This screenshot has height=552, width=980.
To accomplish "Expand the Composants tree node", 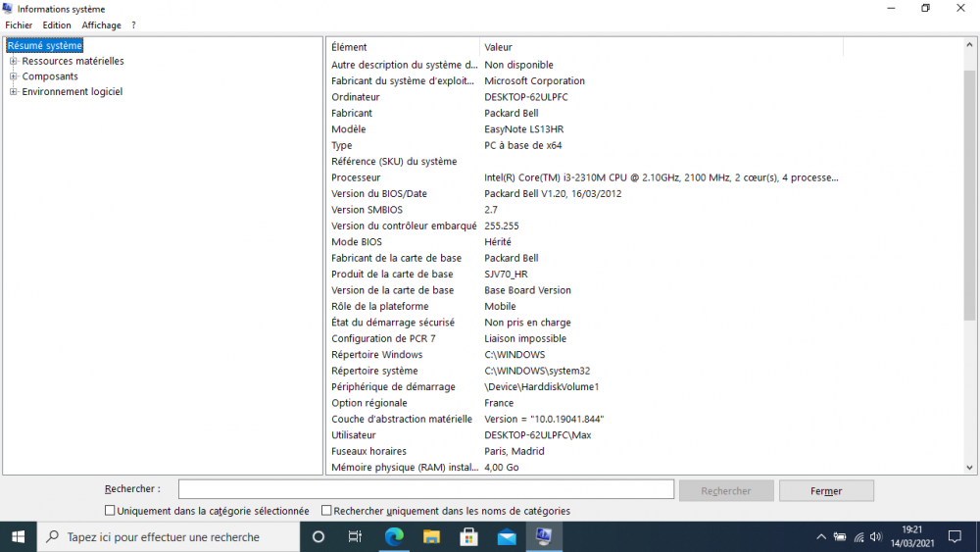I will pos(13,76).
